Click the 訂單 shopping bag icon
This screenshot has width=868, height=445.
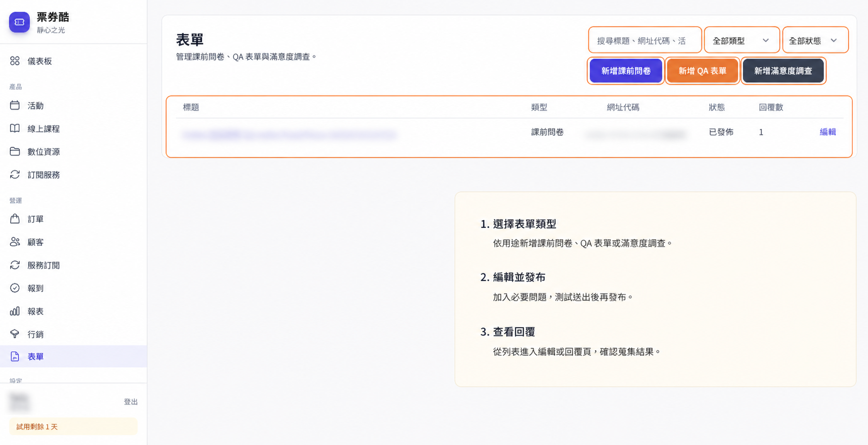coord(15,219)
